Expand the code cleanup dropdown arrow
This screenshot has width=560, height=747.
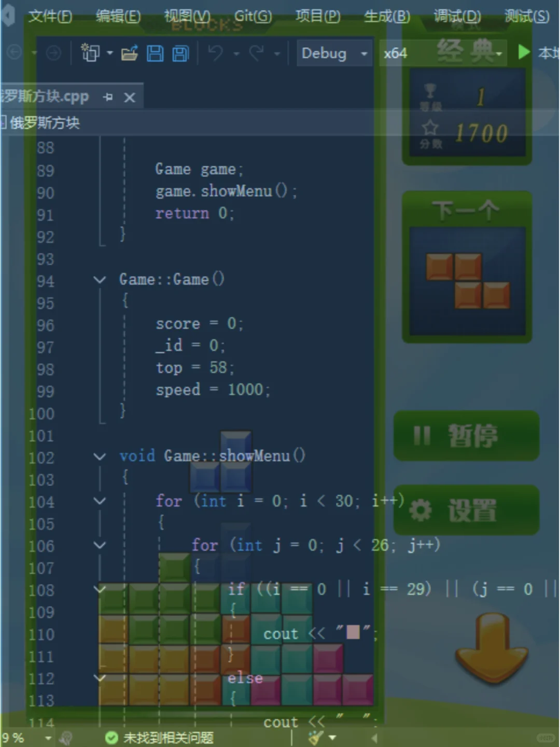332,738
